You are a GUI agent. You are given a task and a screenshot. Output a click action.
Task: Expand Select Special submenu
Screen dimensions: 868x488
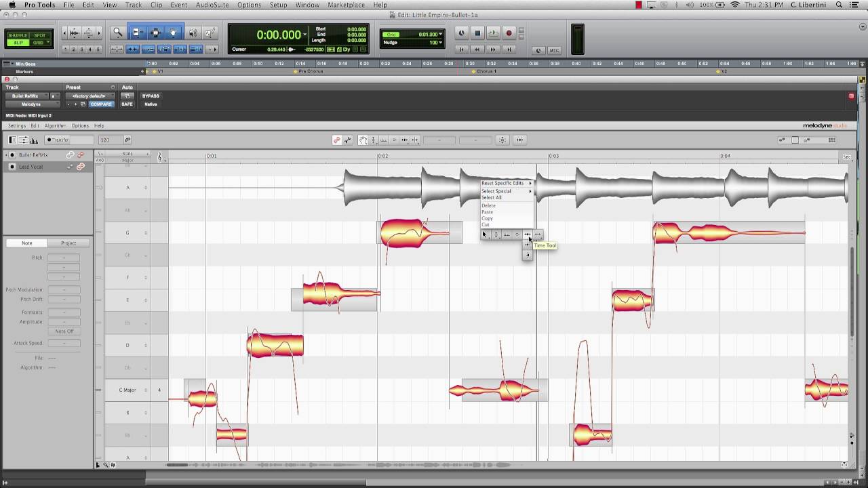[507, 191]
